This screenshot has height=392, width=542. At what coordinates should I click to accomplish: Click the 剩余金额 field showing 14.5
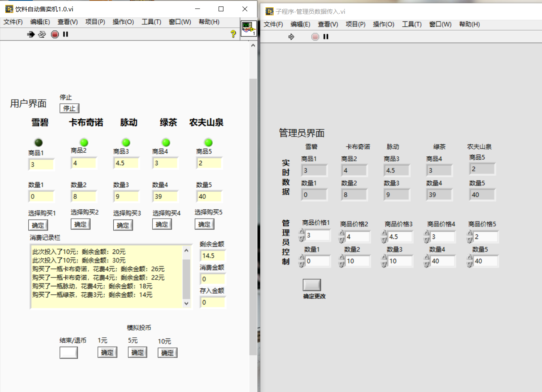[213, 256]
